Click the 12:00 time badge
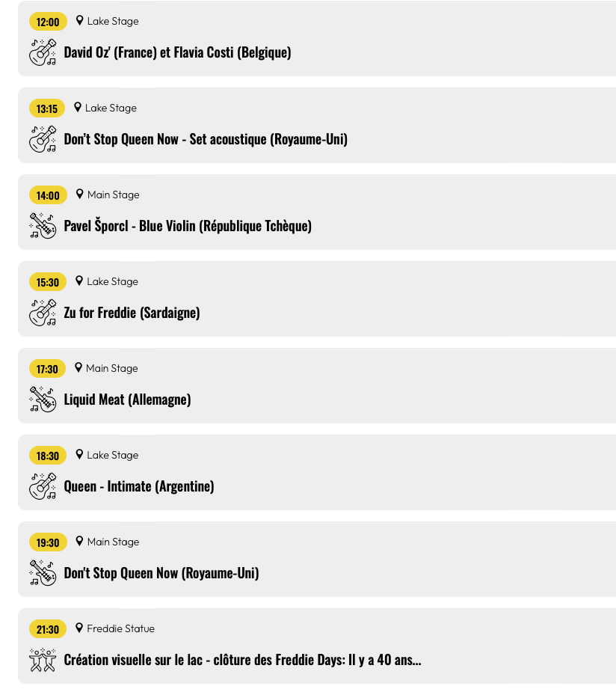 point(48,22)
